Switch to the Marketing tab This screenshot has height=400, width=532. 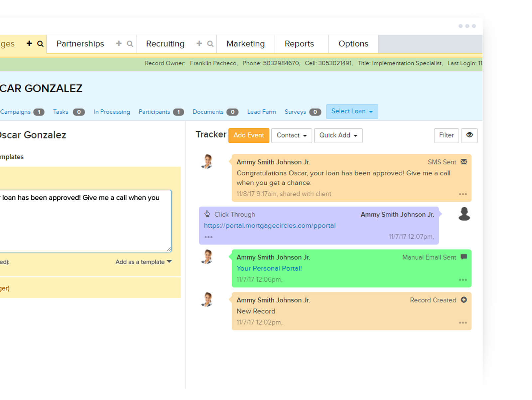pyautogui.click(x=245, y=44)
